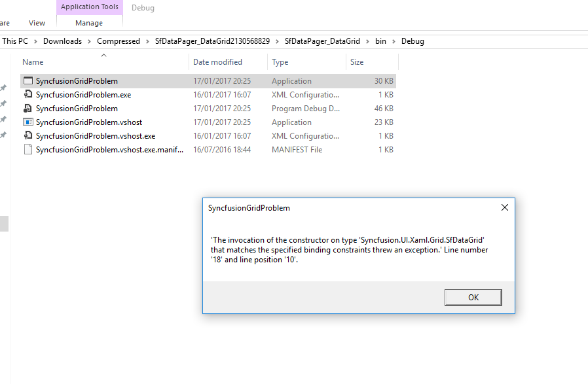Click the SyncfusionGridProblem.vshost application icon
This screenshot has height=384, width=588.
coord(28,122)
